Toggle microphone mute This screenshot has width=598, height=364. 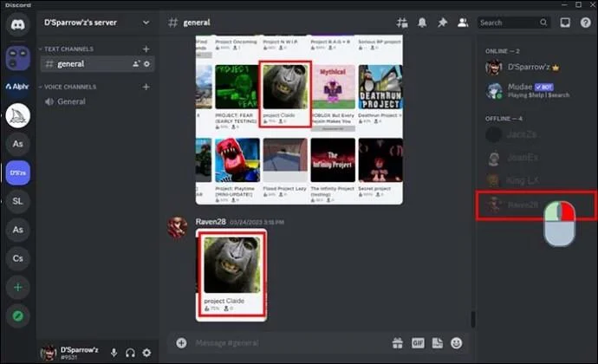point(114,353)
